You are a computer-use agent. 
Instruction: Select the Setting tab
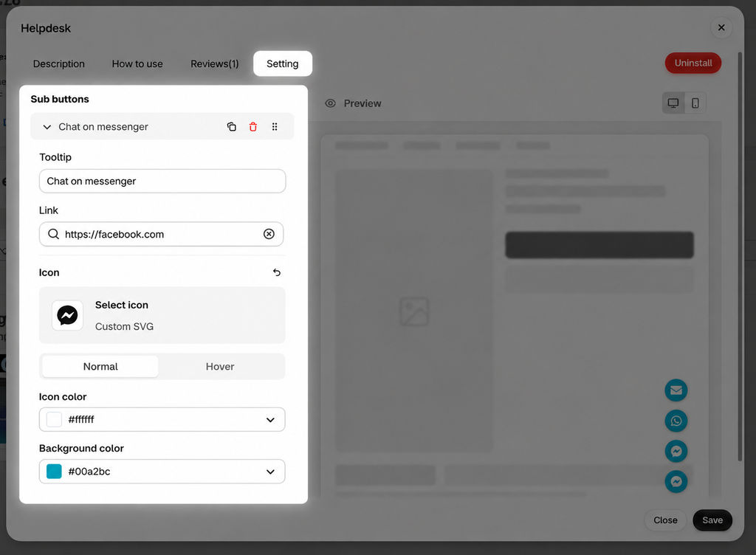coord(283,63)
